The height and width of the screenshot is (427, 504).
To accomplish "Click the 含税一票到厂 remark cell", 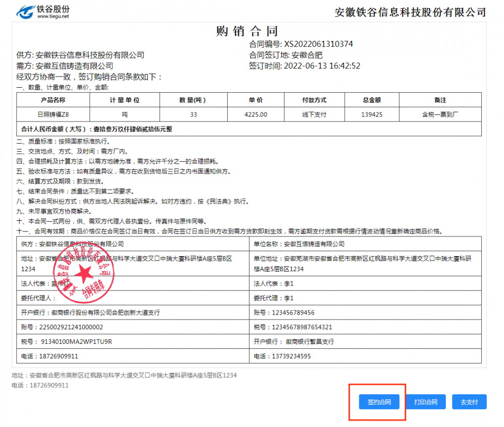I will [x=440, y=114].
